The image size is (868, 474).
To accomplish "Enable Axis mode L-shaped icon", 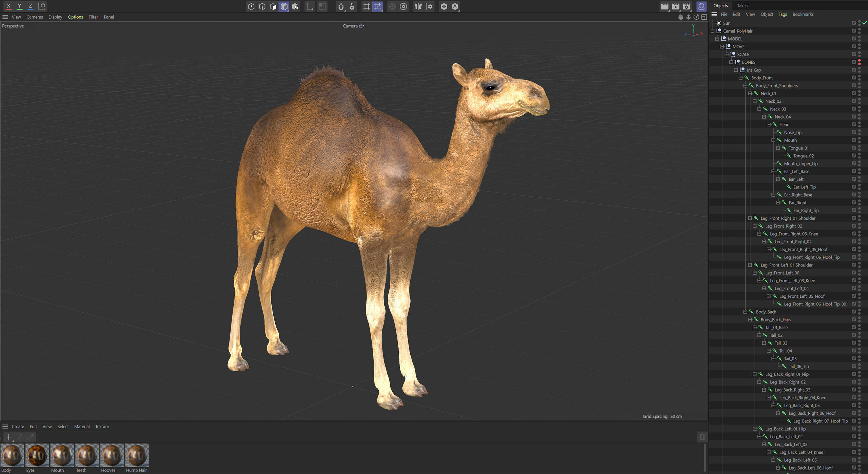I will tap(310, 6).
